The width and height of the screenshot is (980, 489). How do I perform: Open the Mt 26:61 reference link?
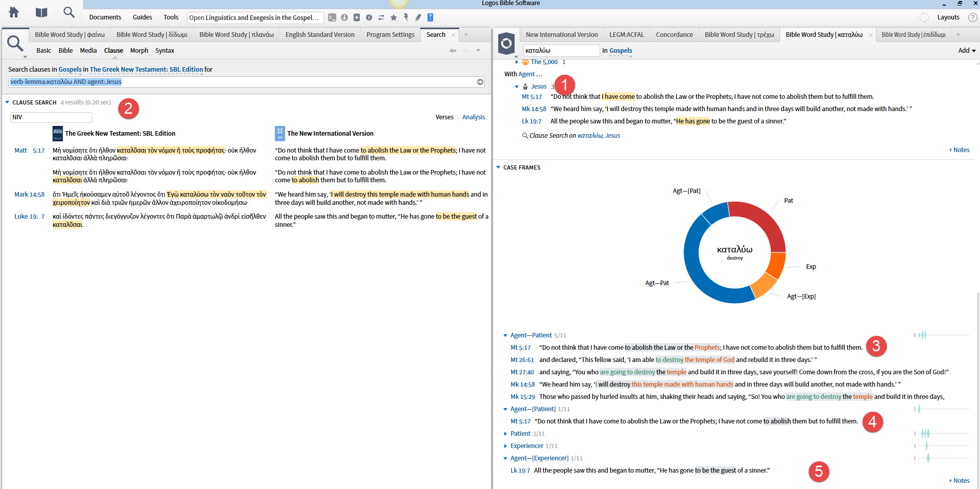[x=522, y=360]
